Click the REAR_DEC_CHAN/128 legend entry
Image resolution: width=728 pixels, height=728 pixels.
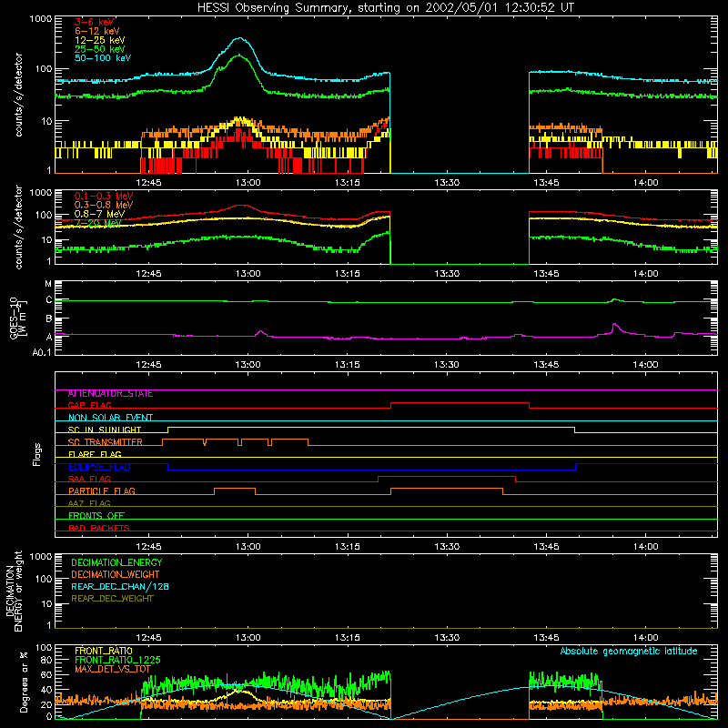120,587
